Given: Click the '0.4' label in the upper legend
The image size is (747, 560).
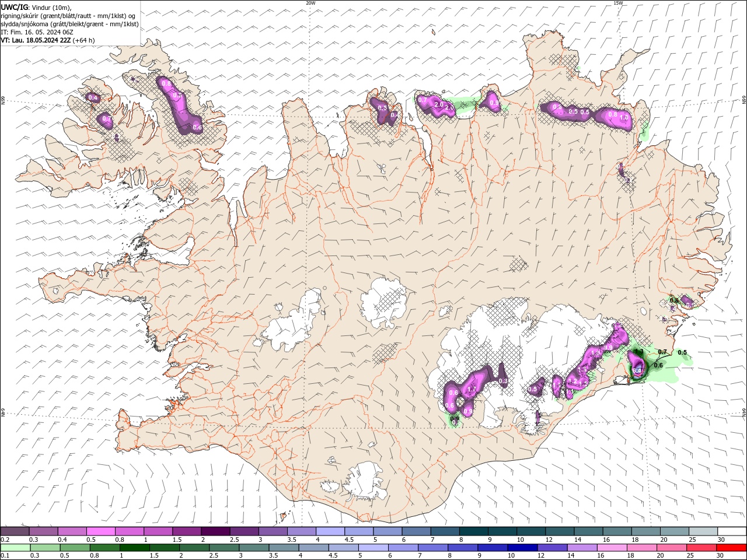Looking at the screenshot, I should (62, 540).
